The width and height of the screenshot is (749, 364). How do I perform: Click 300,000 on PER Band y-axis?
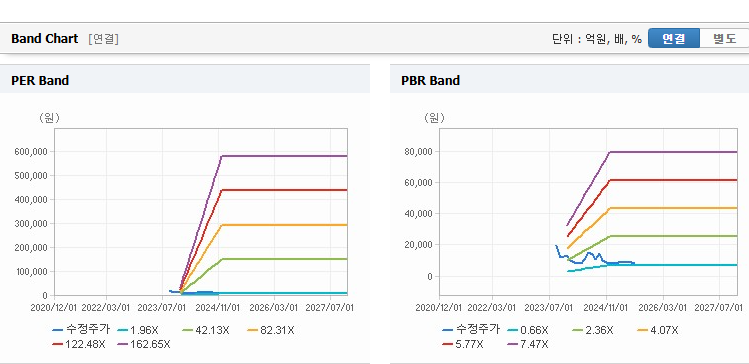[x=31, y=224]
